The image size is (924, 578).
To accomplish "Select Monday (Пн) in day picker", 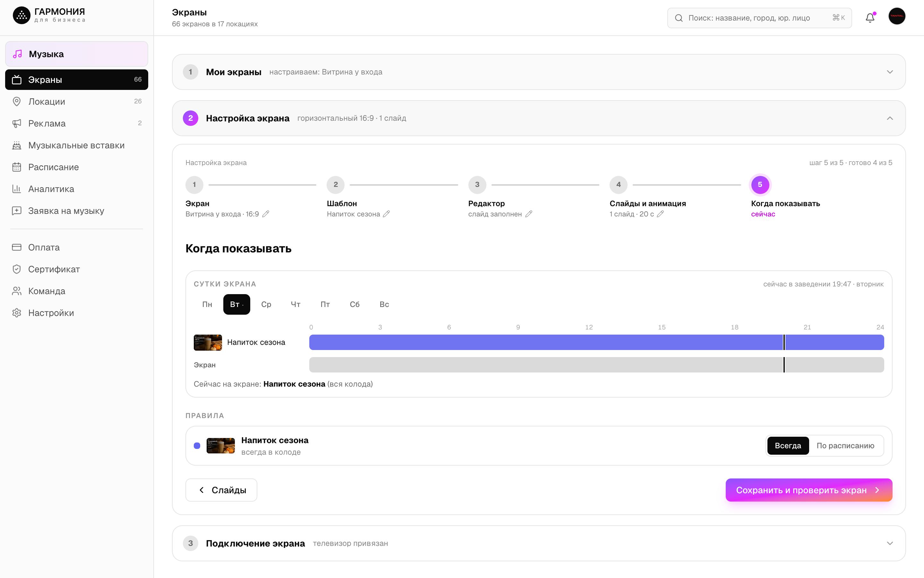I will pos(207,304).
